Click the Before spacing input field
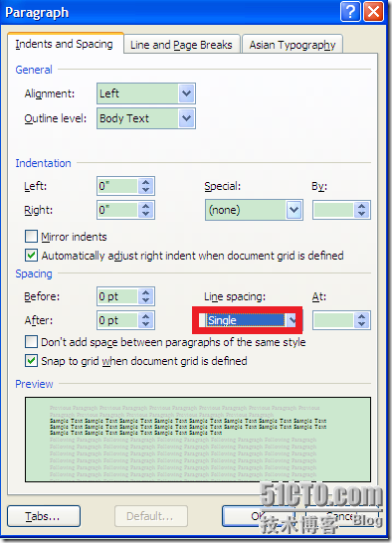Image resolution: width=392 pixels, height=543 pixels. pos(118,296)
